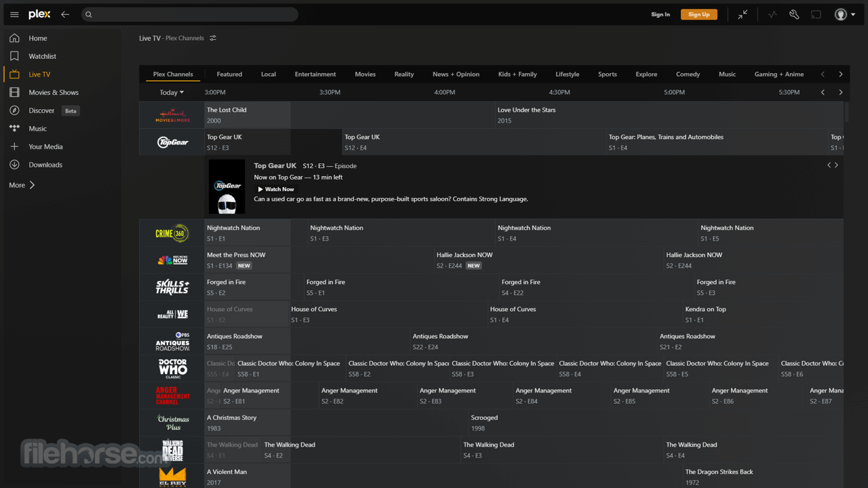
Task: Switch to the Local tab
Action: coord(269,75)
